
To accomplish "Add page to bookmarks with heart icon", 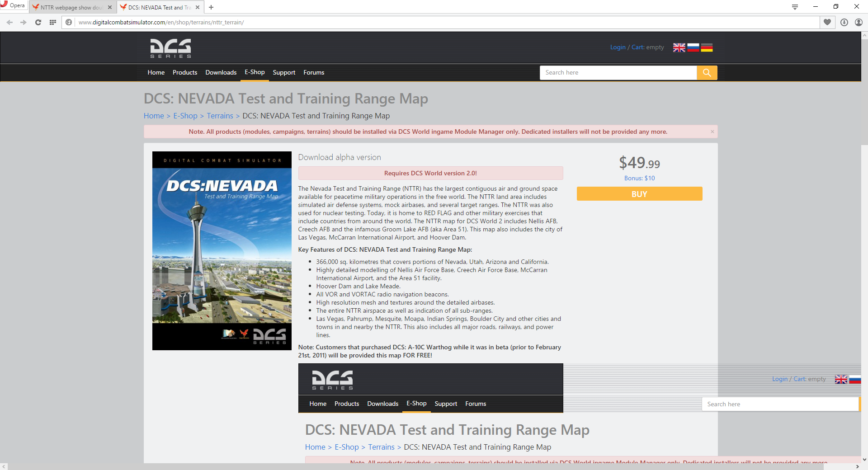I will point(827,22).
